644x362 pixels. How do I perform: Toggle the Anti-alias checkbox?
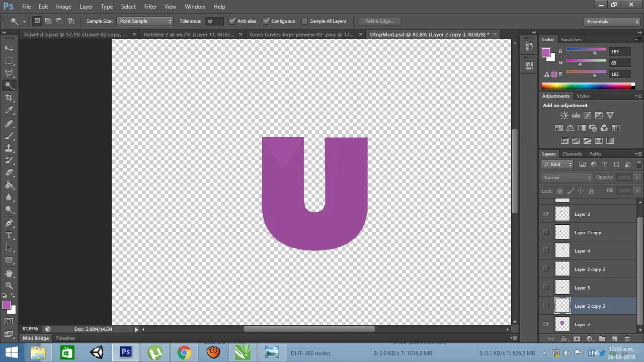[x=232, y=21]
